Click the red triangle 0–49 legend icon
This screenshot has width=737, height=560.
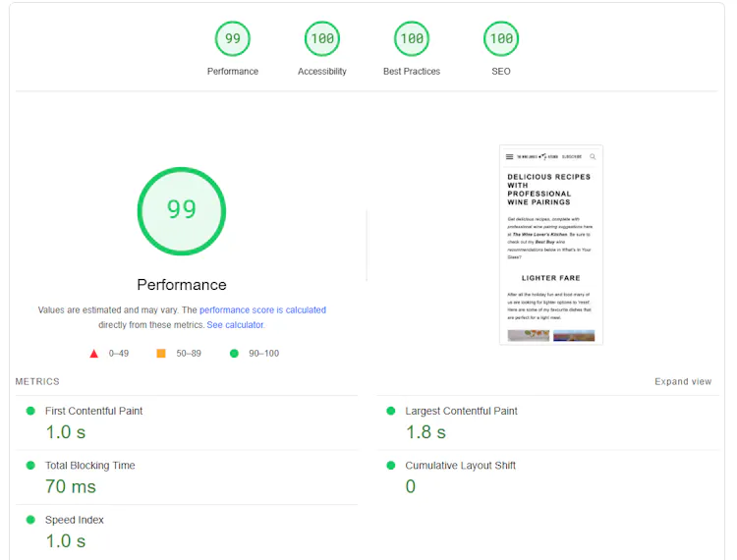pyautogui.click(x=94, y=354)
